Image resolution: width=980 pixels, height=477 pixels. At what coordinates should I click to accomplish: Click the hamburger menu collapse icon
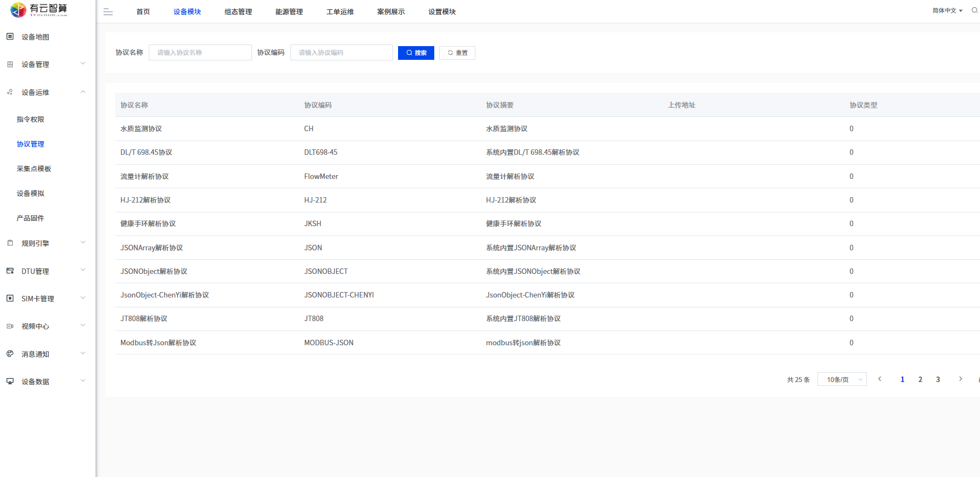[108, 12]
